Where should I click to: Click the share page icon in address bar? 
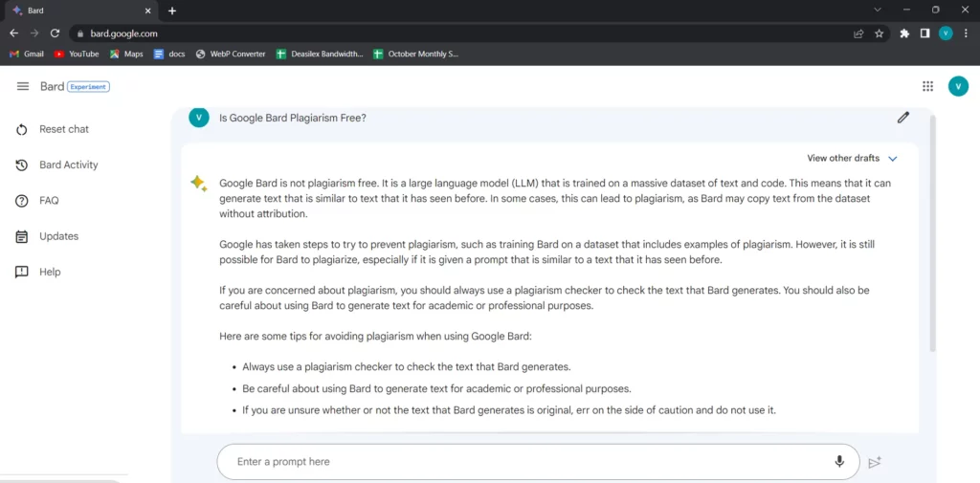858,33
